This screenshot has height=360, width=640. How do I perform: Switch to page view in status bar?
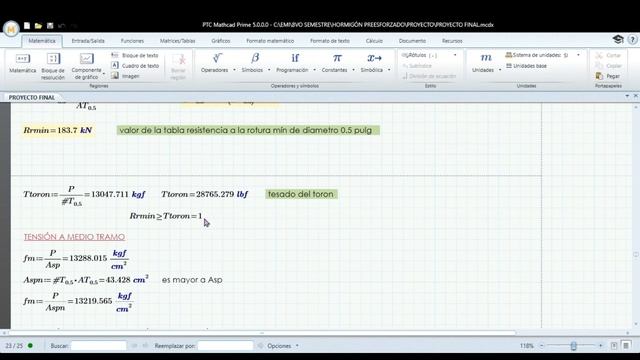click(614, 346)
